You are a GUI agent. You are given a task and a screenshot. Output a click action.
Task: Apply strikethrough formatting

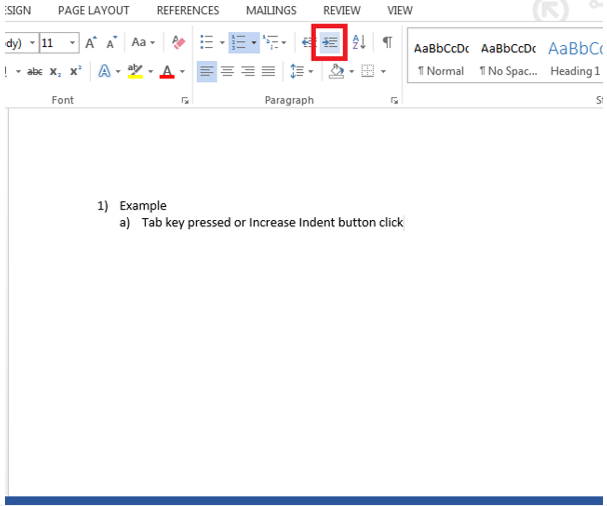coord(35,72)
